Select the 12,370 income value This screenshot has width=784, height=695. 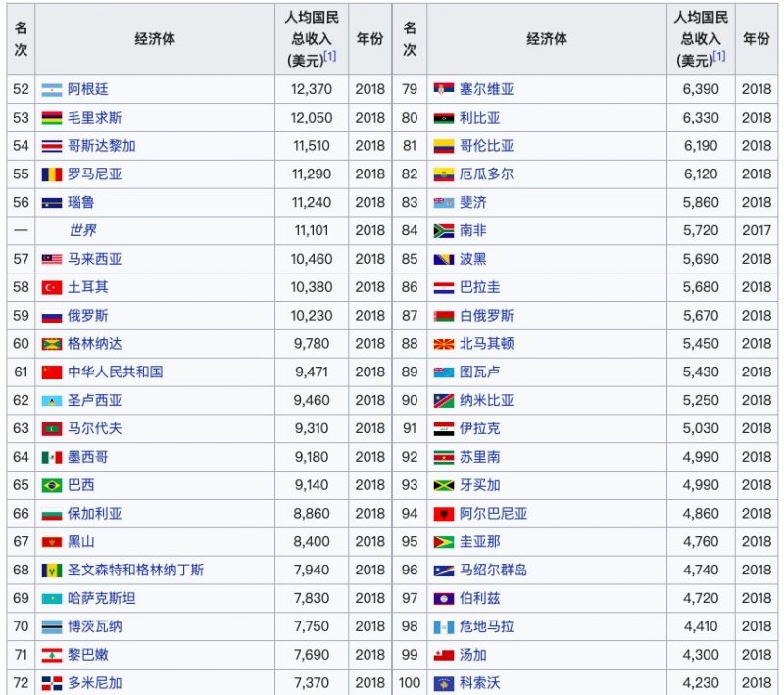312,89
